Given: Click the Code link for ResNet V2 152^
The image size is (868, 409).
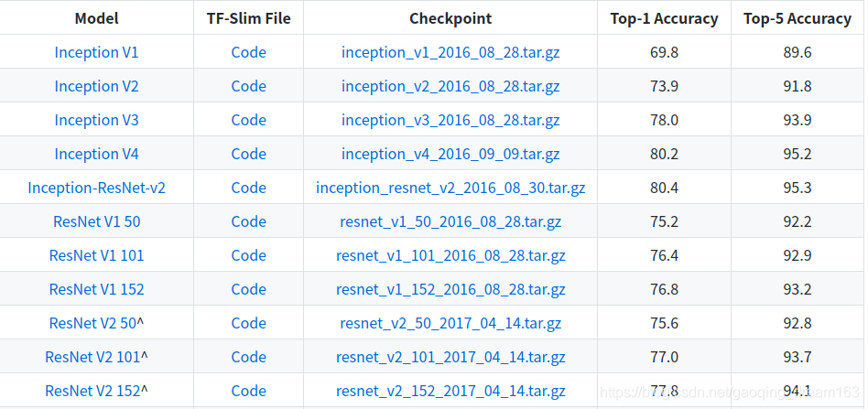Looking at the screenshot, I should [x=248, y=391].
